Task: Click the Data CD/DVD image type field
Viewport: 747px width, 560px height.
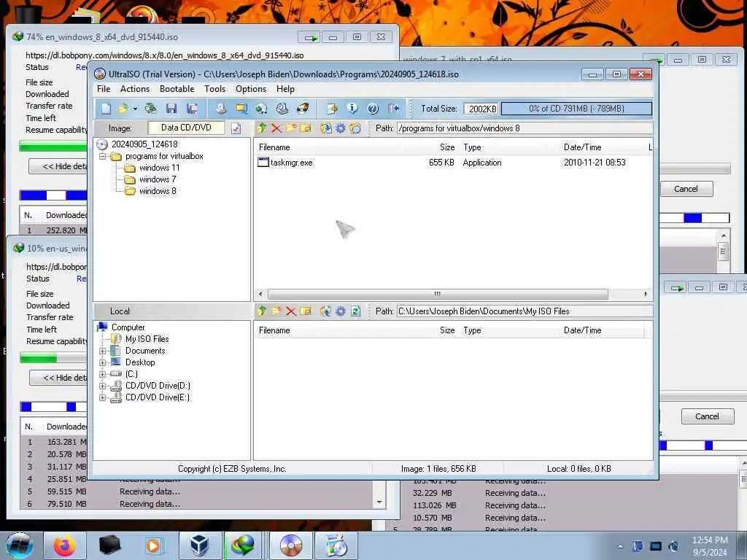Action: tap(186, 128)
